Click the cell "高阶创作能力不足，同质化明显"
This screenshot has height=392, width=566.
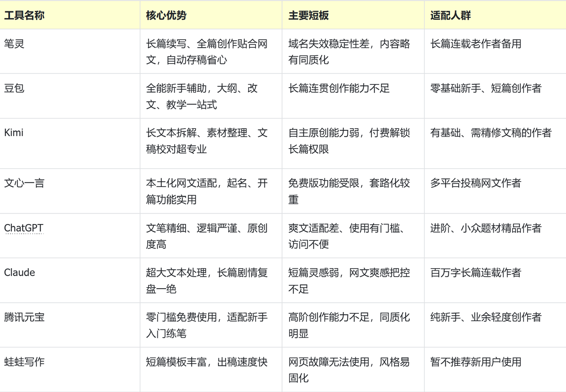click(353, 325)
